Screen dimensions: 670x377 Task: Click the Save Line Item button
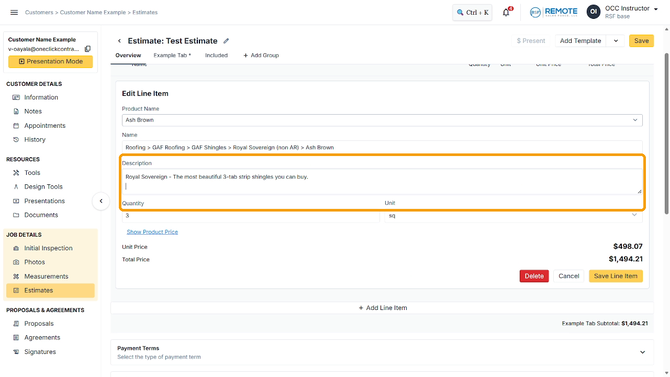615,276
